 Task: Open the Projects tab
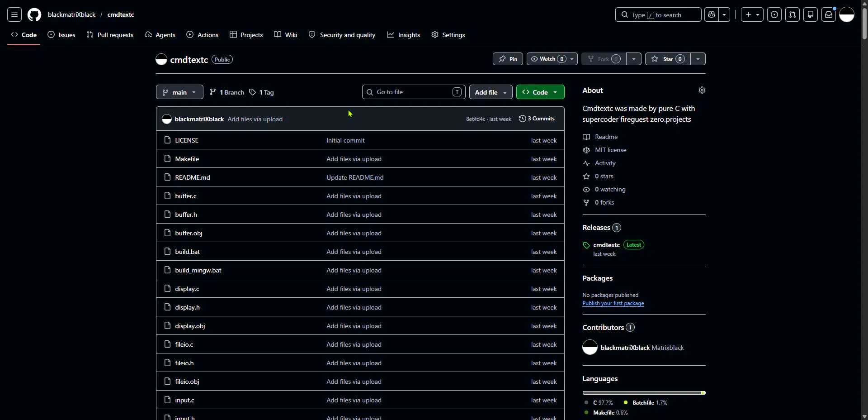246,35
